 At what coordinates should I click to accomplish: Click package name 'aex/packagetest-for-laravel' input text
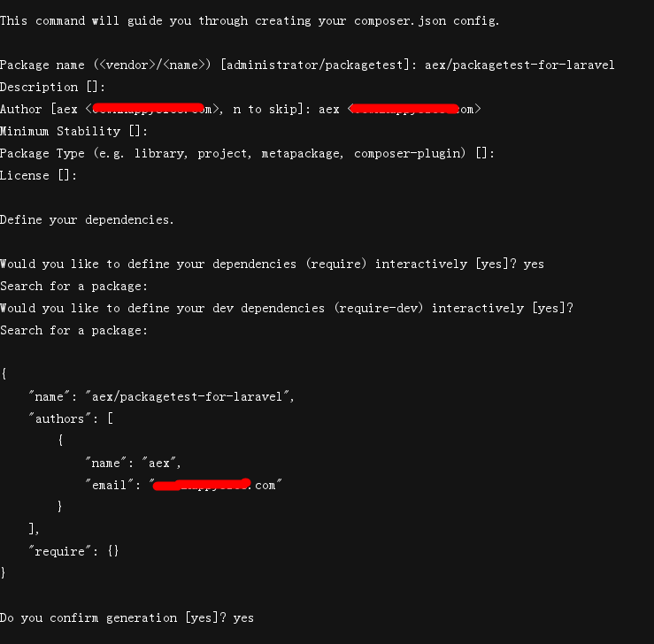(519, 65)
